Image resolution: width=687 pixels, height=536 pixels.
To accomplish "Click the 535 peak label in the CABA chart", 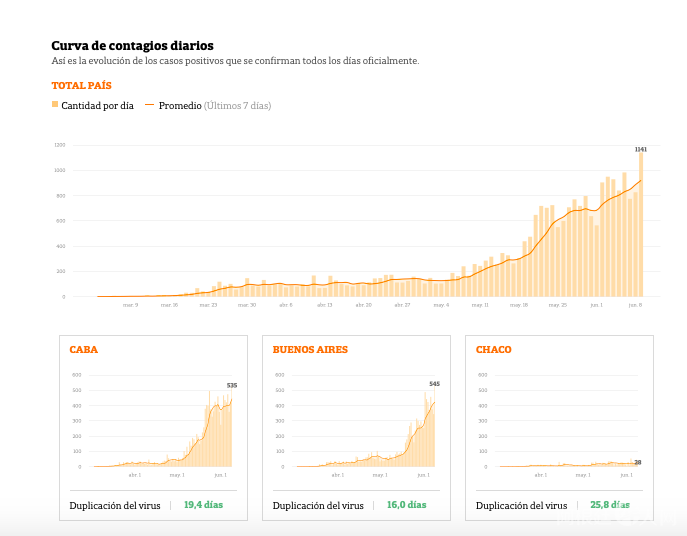I will (232, 385).
